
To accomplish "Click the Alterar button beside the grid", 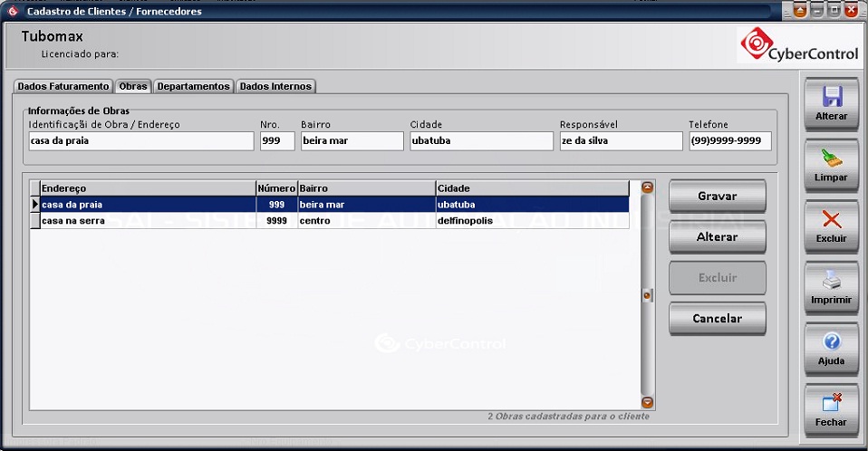I will [x=717, y=237].
